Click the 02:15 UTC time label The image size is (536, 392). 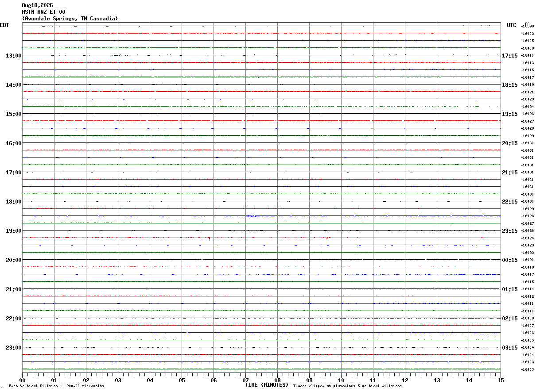[509, 319]
